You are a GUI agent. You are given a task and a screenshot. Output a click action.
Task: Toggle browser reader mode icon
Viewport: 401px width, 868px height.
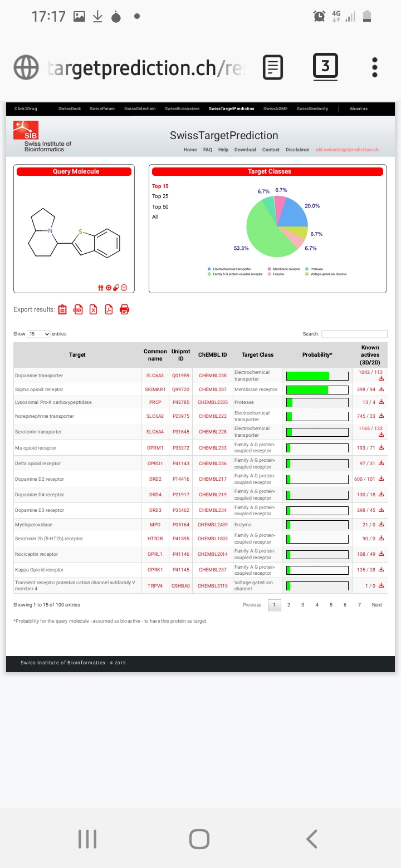coord(273,67)
